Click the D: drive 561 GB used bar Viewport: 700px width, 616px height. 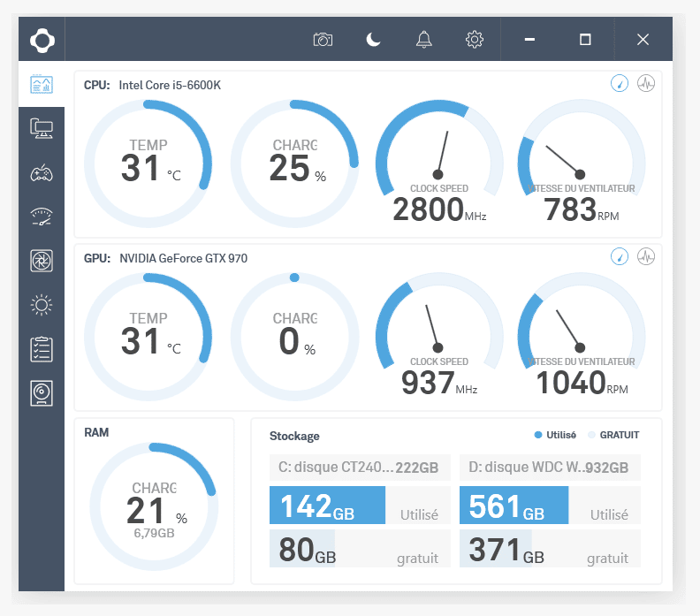point(514,506)
